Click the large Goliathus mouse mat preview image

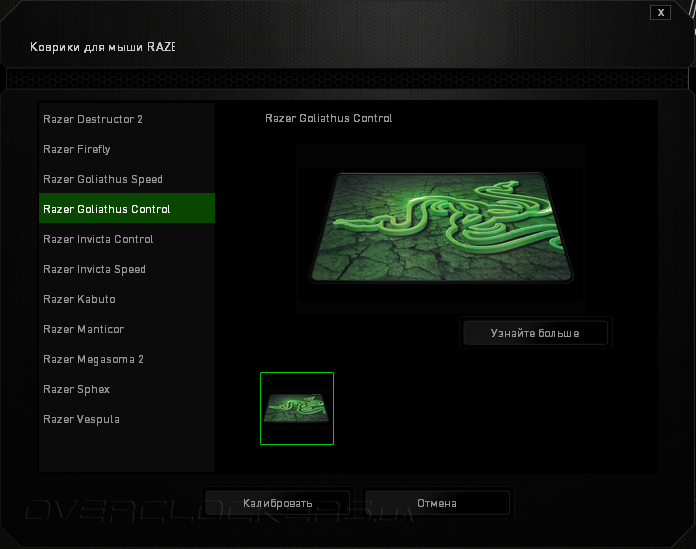441,229
